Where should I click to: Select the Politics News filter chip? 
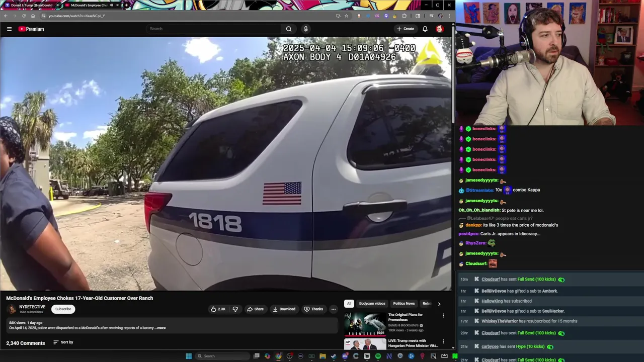(404, 303)
